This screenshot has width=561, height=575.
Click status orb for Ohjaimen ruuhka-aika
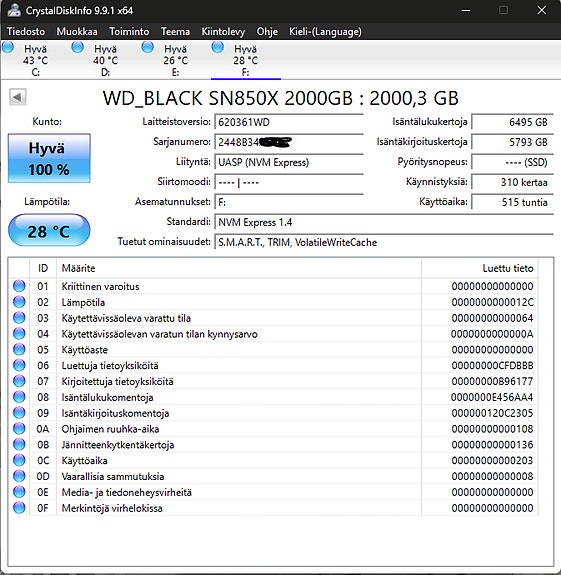pyautogui.click(x=19, y=428)
